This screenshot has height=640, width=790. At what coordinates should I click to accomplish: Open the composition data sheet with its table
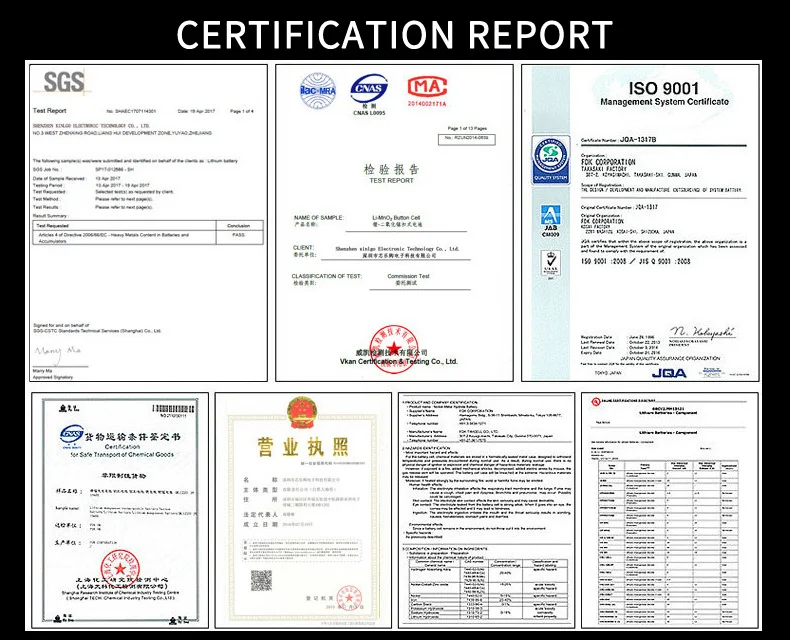click(x=486, y=510)
